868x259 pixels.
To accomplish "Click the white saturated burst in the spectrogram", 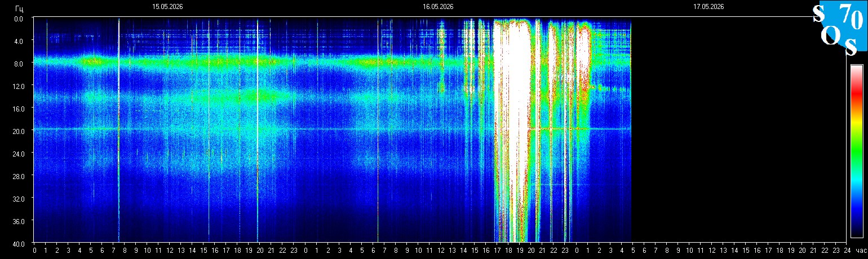I will [x=512, y=129].
